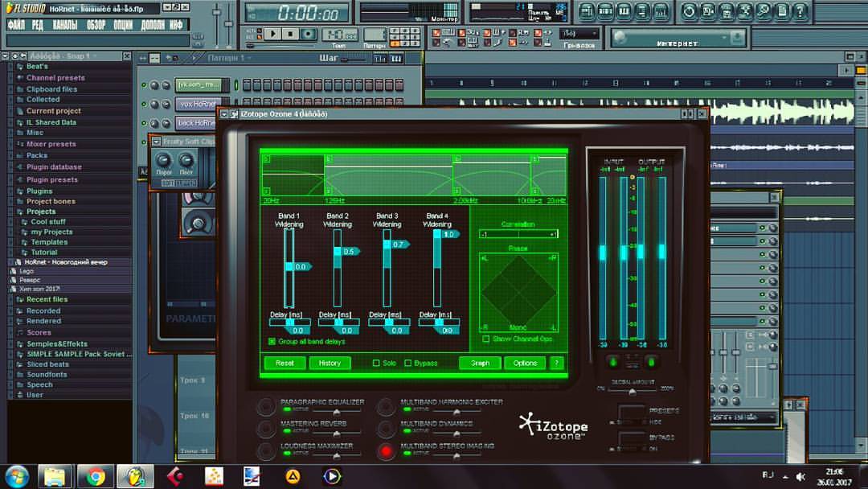Image resolution: width=868 pixels, height=489 pixels.
Task: Click the undo history round toolbar icon
Action: [x=690, y=11]
